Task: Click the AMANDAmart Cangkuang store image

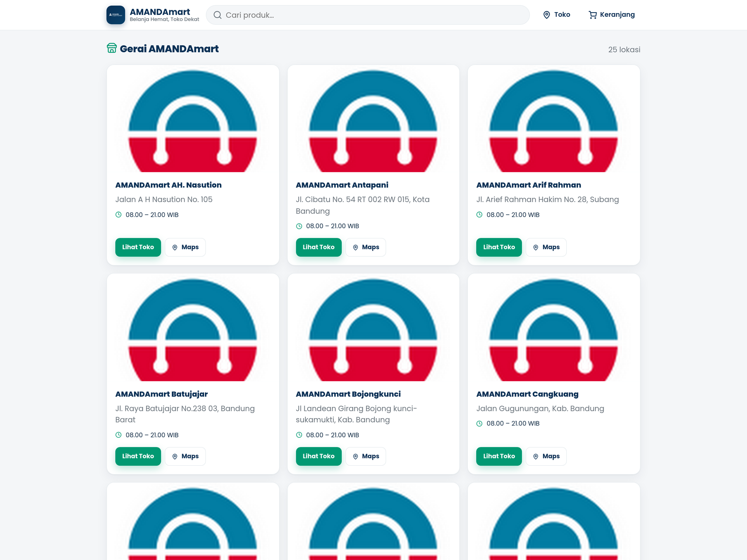Action: click(554, 328)
